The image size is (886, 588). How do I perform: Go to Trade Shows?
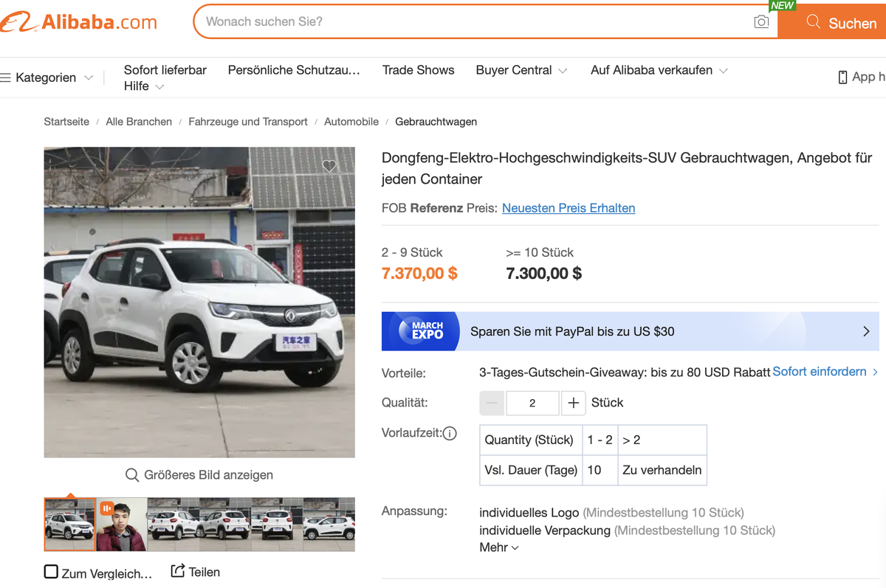pos(419,70)
